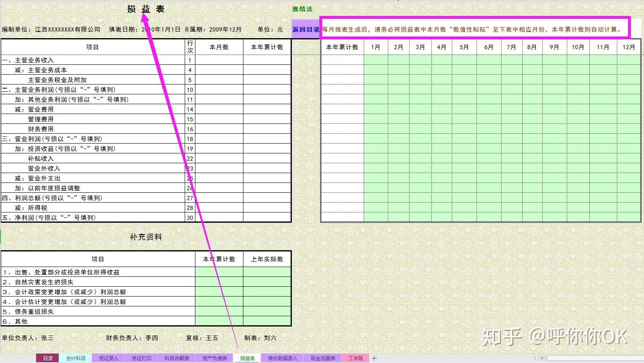Select the 减：营业外支出 row label
This screenshot has height=363, width=644.
coord(93,178)
